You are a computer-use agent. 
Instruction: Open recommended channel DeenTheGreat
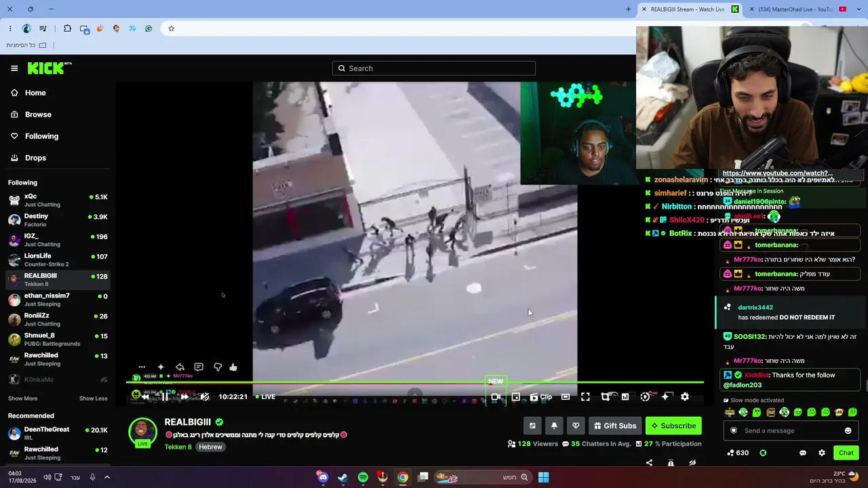[58, 433]
